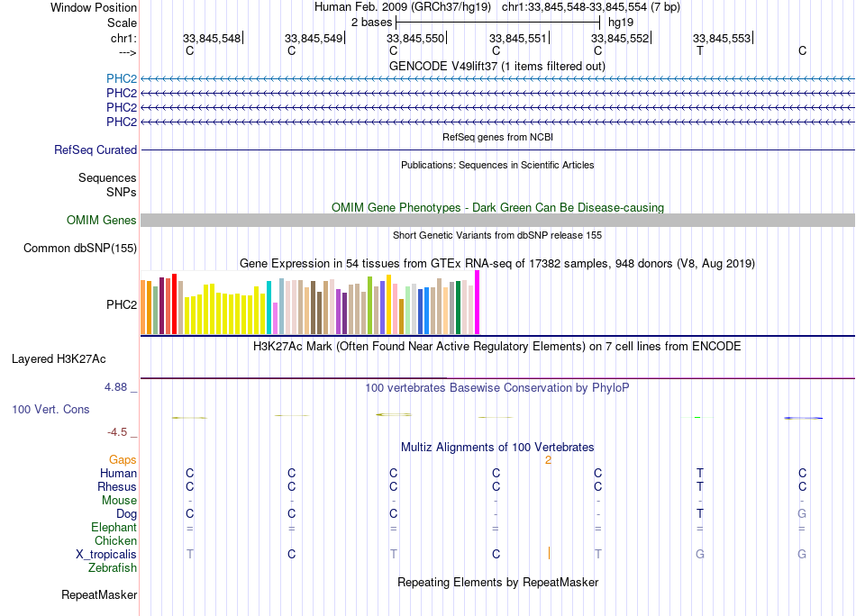This screenshot has height=616, width=856.
Task: Open the RefSeq Curated track label
Action: (95, 149)
